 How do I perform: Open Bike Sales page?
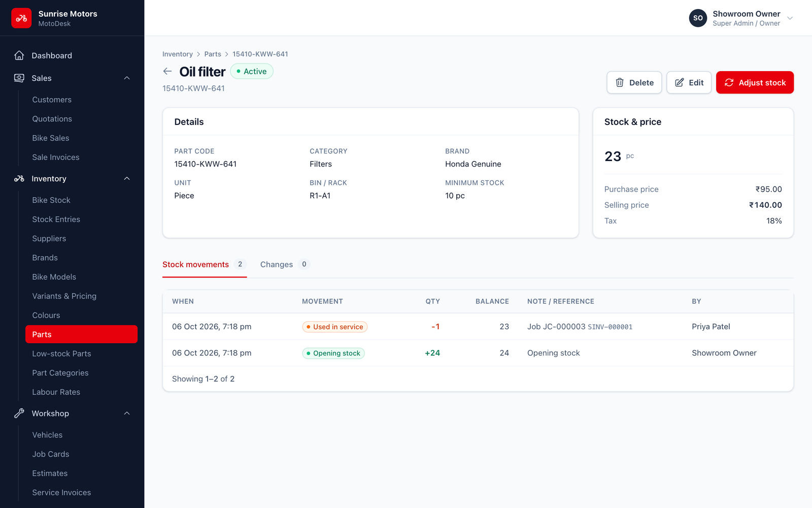[81, 138]
